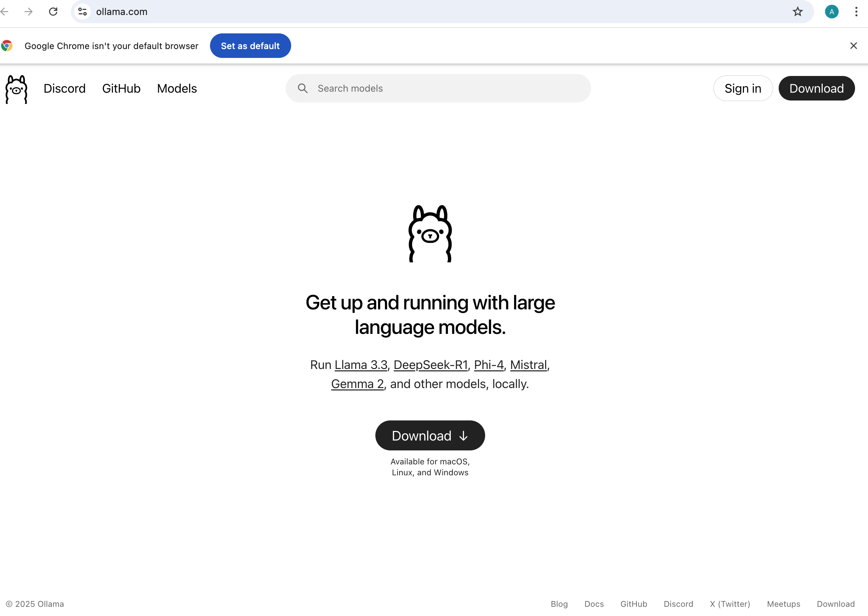Screen dimensions: 868x616
Task: Reload the ollama.com page
Action: [53, 12]
